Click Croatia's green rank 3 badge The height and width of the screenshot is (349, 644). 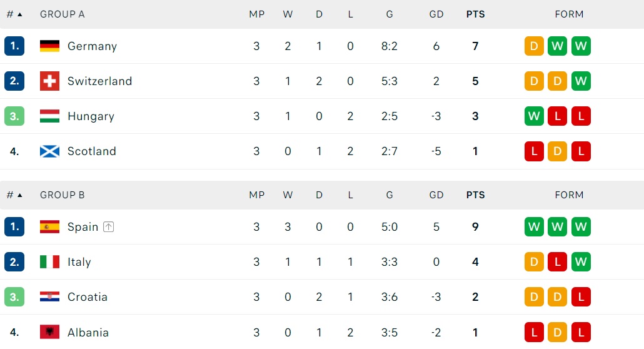tap(14, 297)
